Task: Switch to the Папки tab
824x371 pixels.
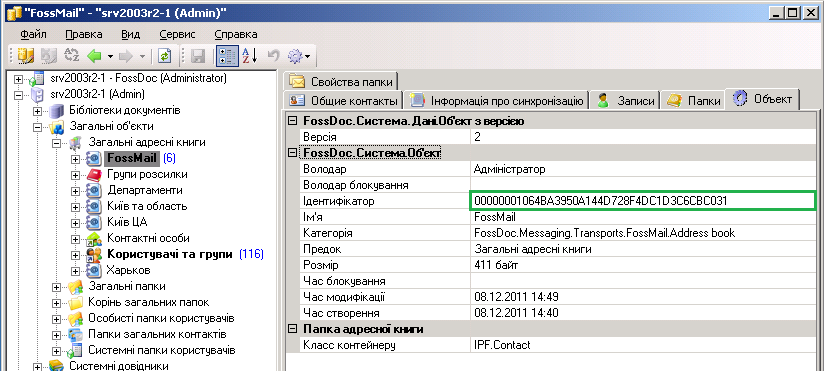Action: click(693, 100)
